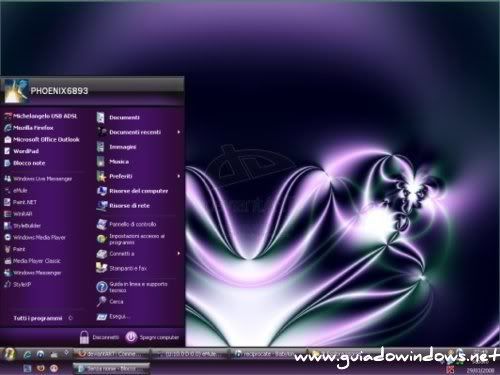500x375 pixels.
Task: Open Michelangelo USB ADSL connection
Action: click(x=41, y=116)
